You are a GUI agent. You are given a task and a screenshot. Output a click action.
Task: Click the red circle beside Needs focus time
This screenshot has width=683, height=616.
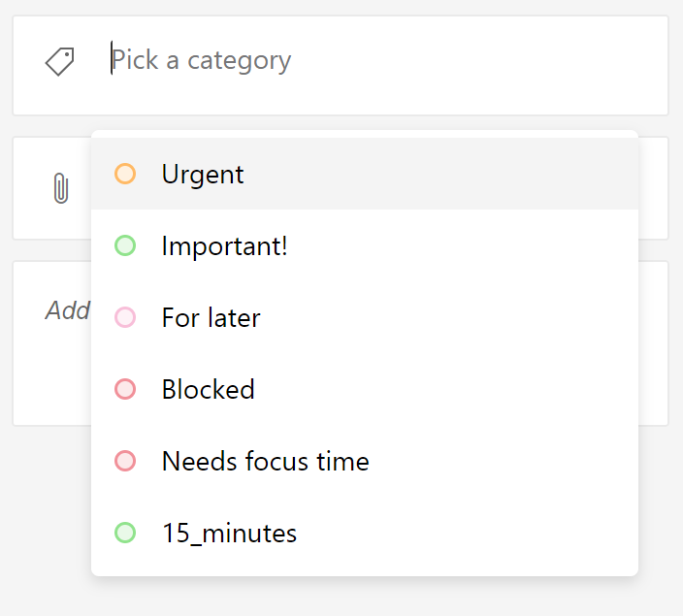point(125,461)
